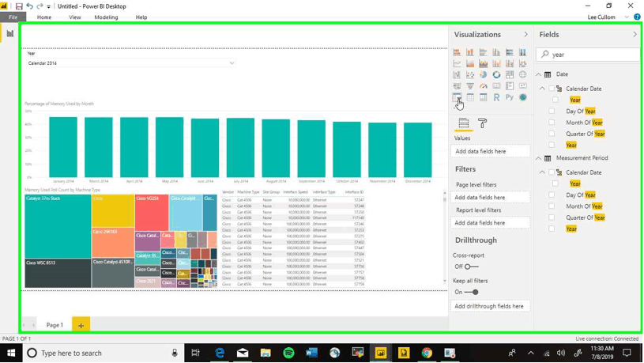Collapse the Fields pane
The image size is (644, 363).
tap(635, 35)
